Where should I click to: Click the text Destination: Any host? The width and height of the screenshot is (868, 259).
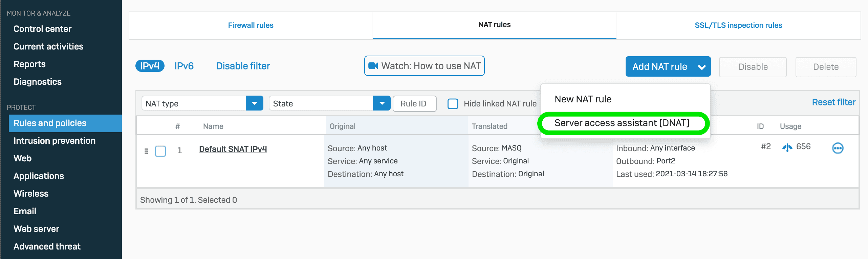pos(366,174)
